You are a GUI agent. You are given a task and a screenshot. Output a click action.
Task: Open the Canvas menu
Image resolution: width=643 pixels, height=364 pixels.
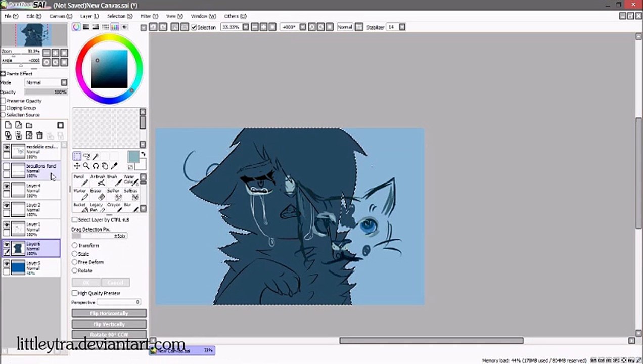(x=61, y=16)
